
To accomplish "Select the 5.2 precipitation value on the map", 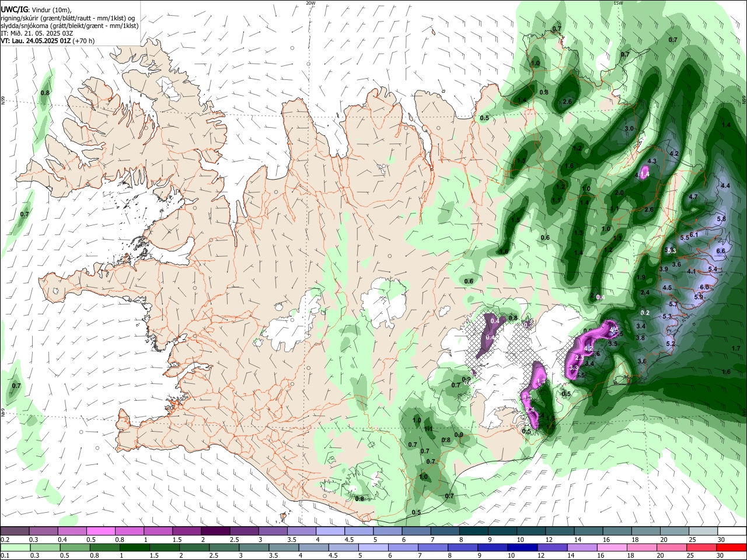I will coord(671,344).
